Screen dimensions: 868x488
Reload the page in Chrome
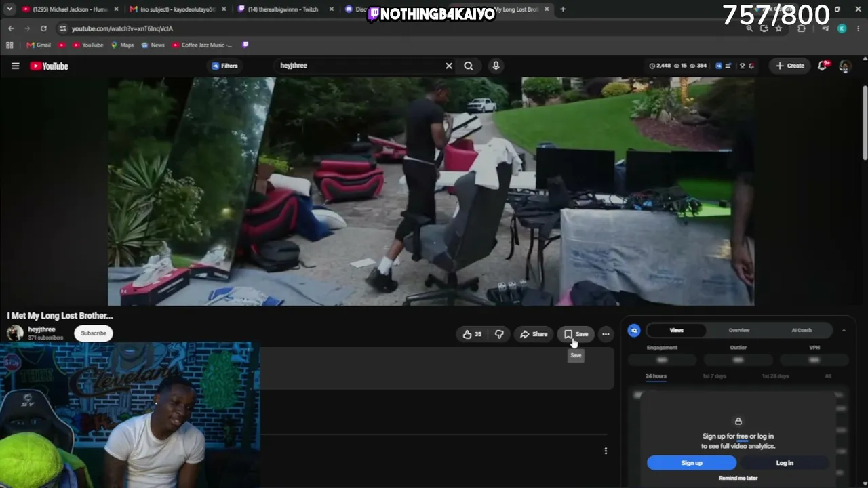[x=43, y=28]
